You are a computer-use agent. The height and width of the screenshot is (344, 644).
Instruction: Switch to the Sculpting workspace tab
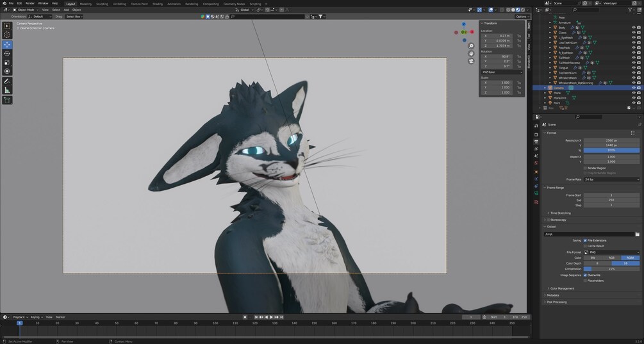102,3
